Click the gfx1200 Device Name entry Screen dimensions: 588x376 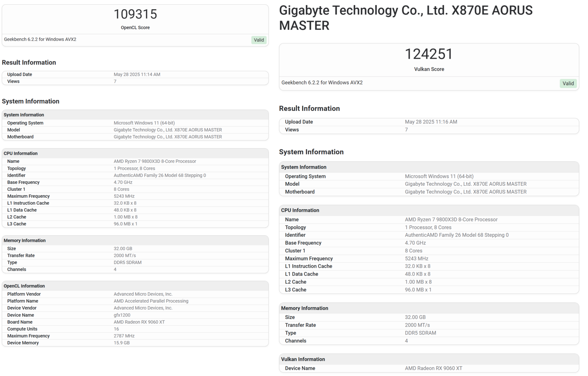click(122, 315)
